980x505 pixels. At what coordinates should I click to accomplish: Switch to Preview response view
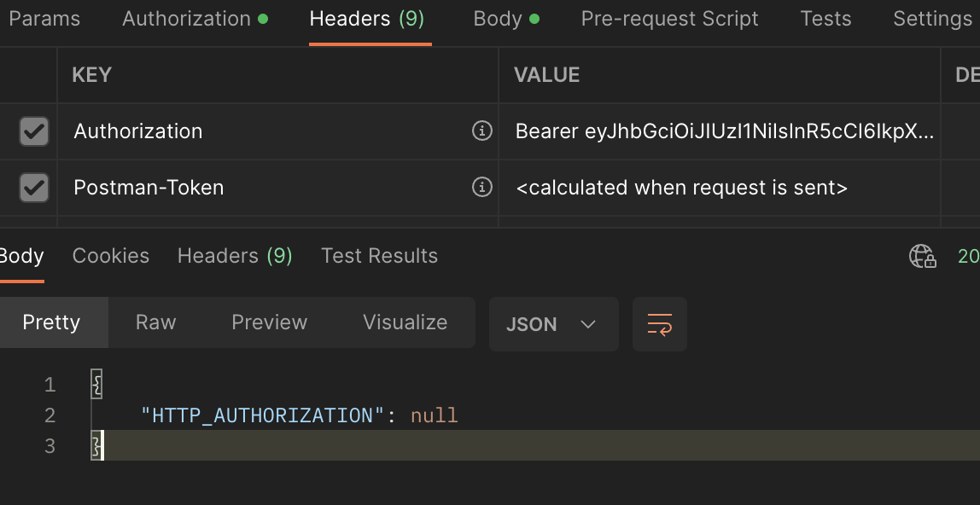pyautogui.click(x=269, y=322)
